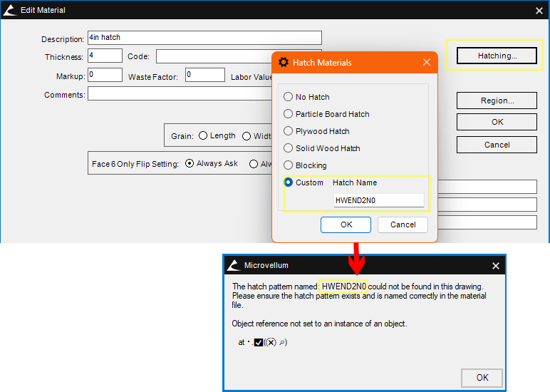The width and height of the screenshot is (550, 392).
Task: Set Grain to Length
Action: click(203, 135)
